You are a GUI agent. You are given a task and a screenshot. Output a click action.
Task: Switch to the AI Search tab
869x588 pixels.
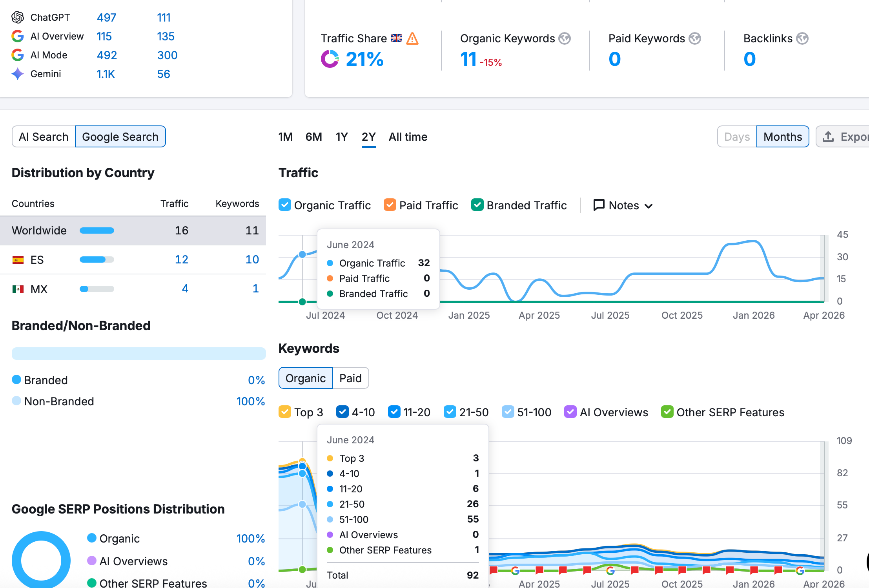(44, 136)
